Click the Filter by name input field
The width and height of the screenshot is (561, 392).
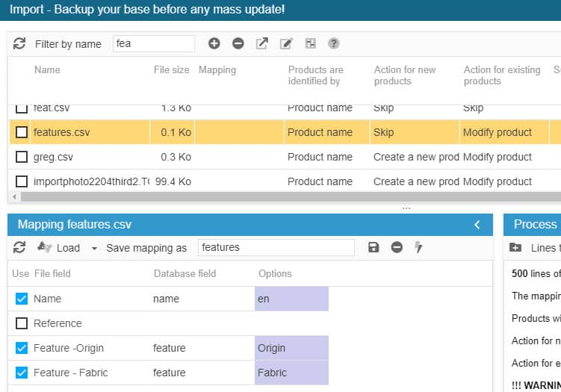point(154,44)
